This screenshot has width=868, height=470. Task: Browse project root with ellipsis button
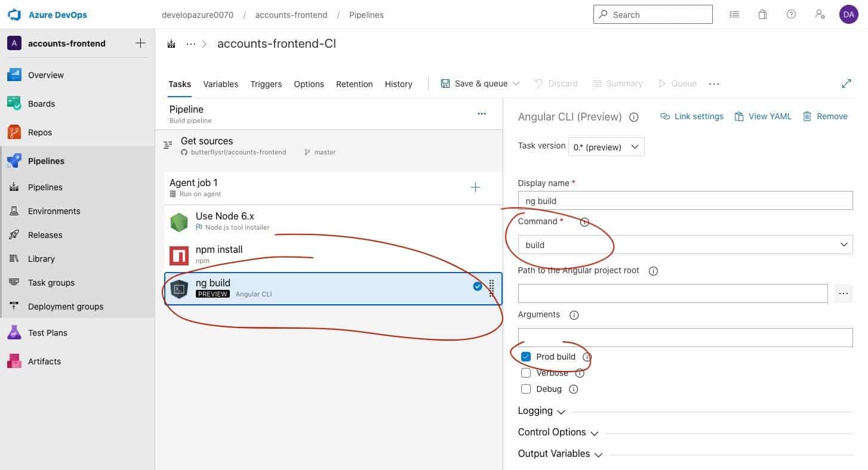(843, 293)
